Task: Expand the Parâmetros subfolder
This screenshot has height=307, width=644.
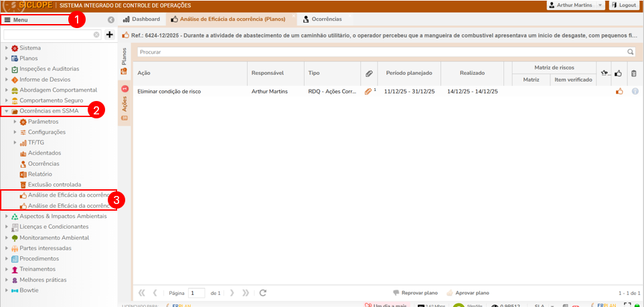Action: [x=15, y=122]
